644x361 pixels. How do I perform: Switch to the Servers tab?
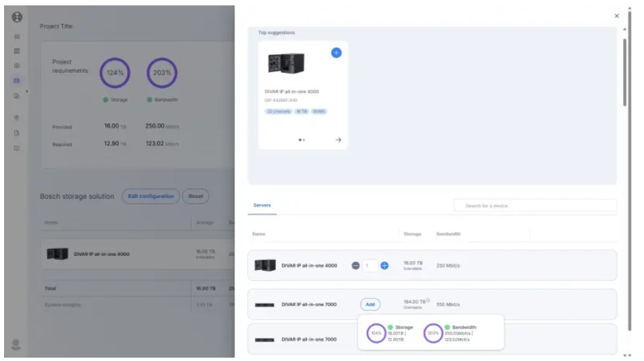262,205
